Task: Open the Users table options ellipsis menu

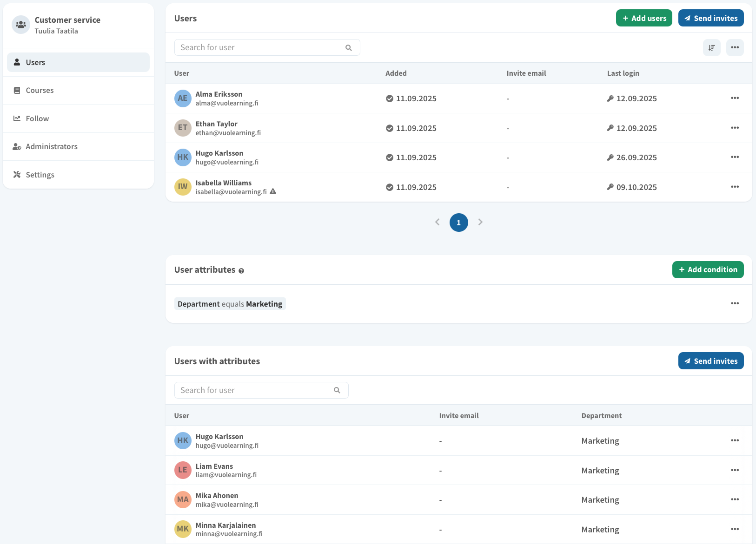Action: pyautogui.click(x=735, y=47)
